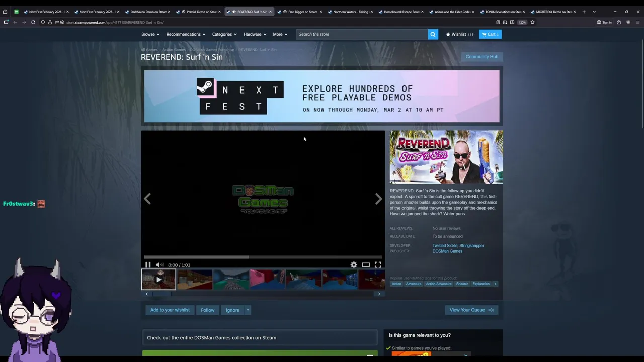Open the video player settings gear
The image size is (644, 362).
click(354, 265)
